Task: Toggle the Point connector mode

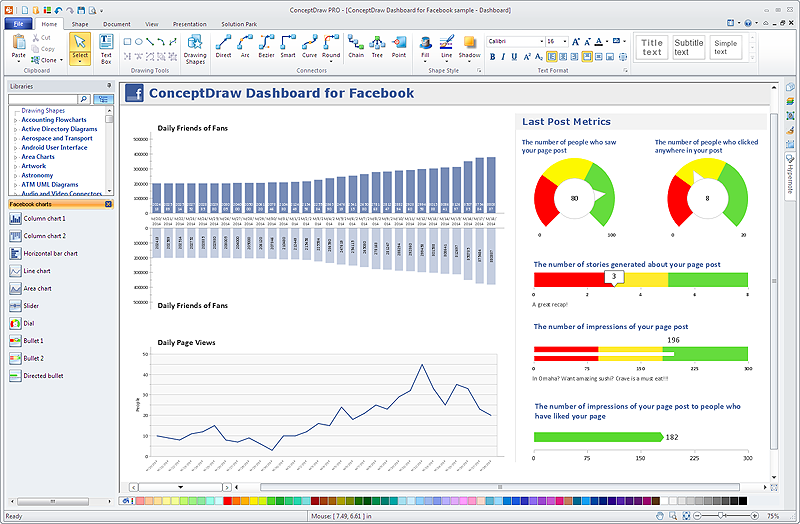Action: tap(399, 46)
